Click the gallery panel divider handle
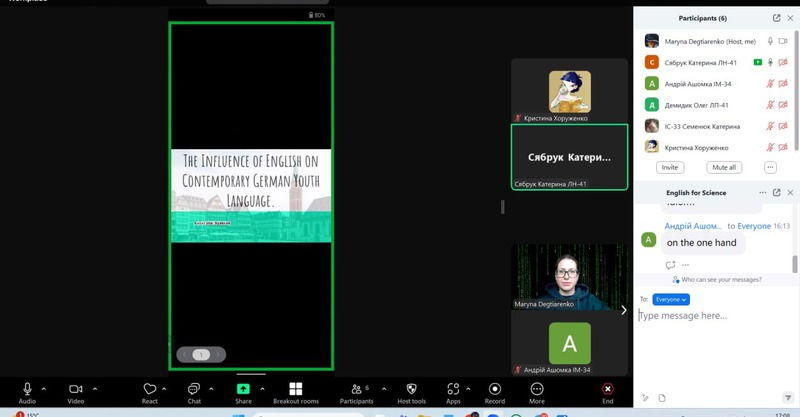Viewport: 800px width, 417px height. point(503,207)
